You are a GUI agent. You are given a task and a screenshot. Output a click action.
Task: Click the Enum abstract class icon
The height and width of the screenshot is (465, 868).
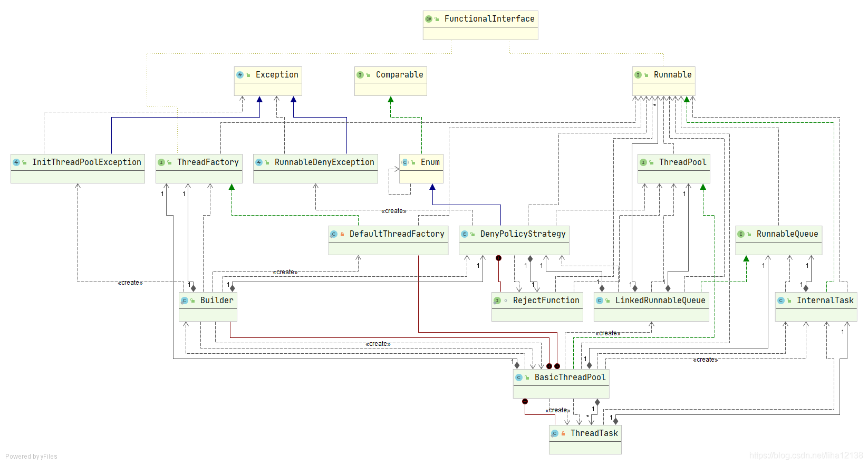(405, 162)
